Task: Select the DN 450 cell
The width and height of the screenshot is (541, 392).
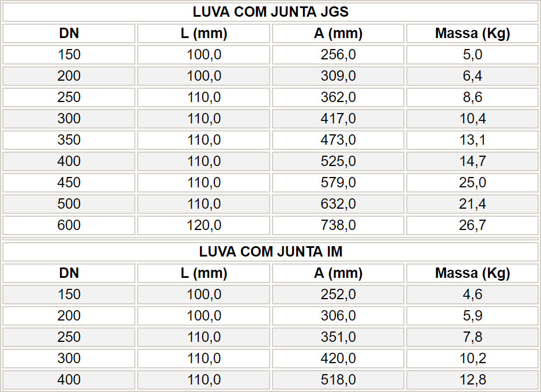Action: click(69, 183)
